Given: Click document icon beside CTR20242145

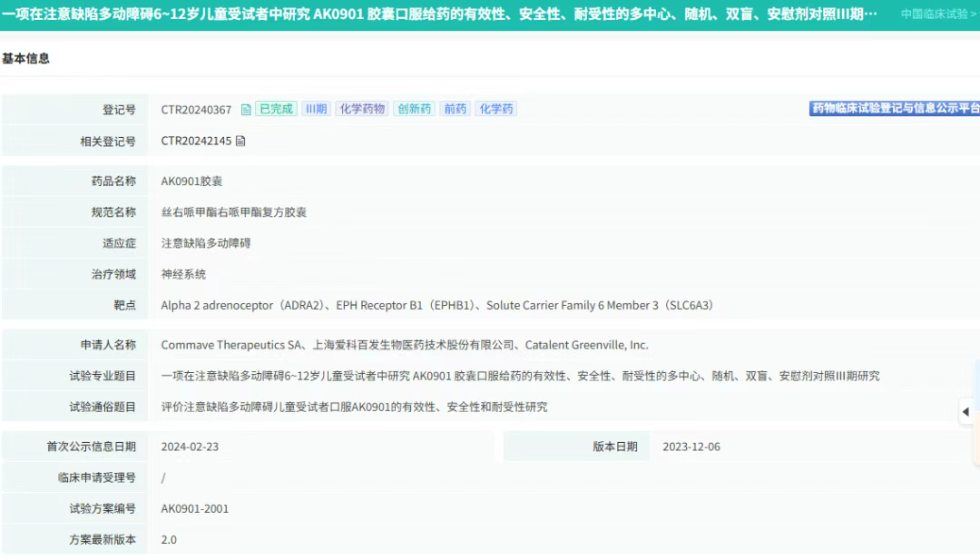Looking at the screenshot, I should tap(240, 141).
